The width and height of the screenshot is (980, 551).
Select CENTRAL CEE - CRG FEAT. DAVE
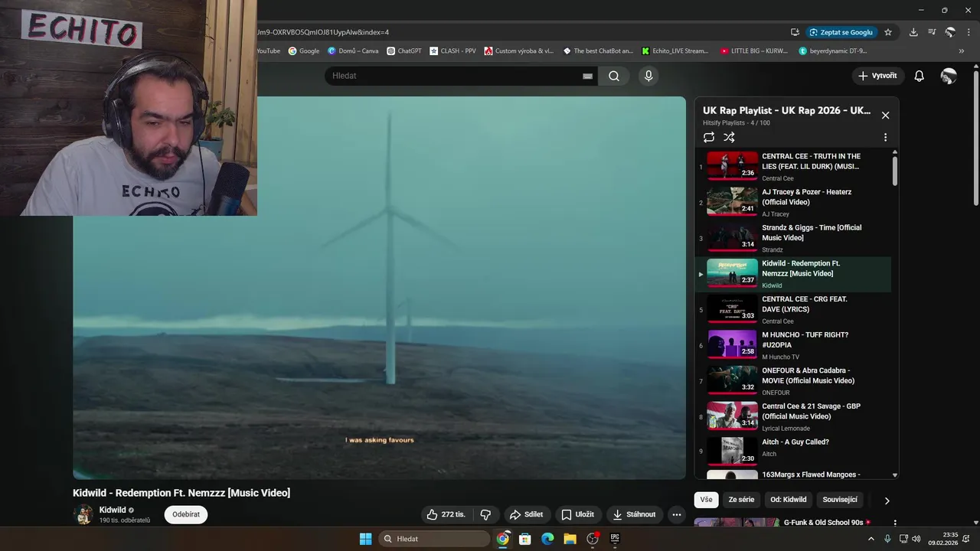point(792,309)
